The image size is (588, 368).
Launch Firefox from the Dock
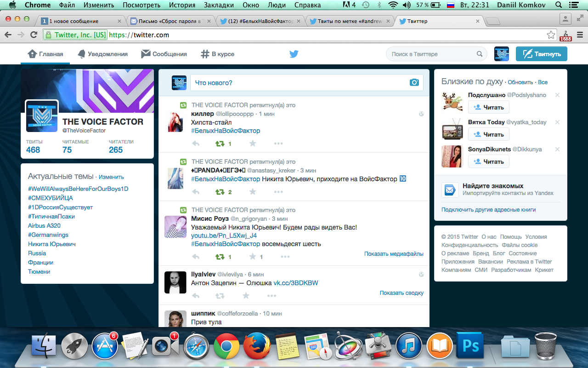[x=257, y=346]
